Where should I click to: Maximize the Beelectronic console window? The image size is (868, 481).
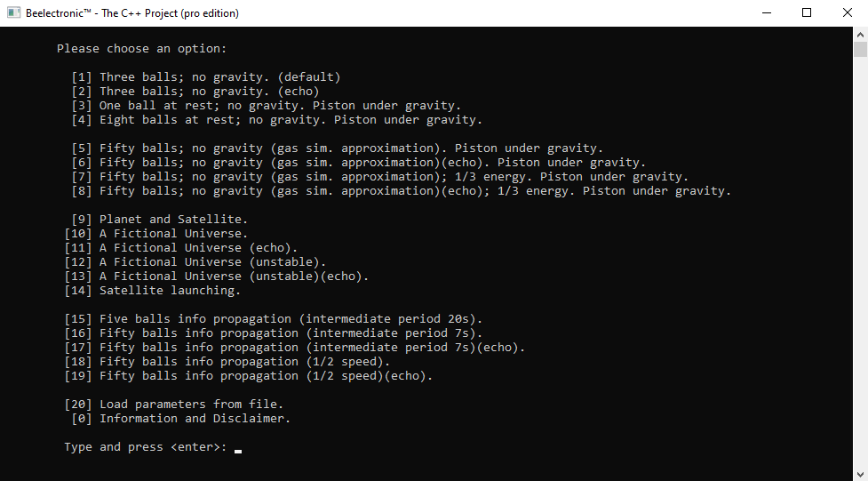tap(807, 13)
